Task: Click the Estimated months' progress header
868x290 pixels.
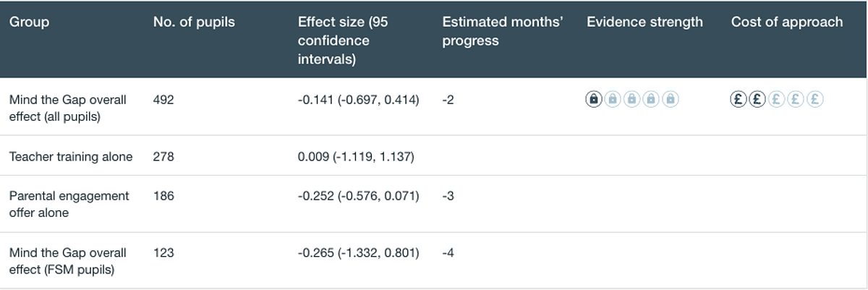Action: coord(503,31)
